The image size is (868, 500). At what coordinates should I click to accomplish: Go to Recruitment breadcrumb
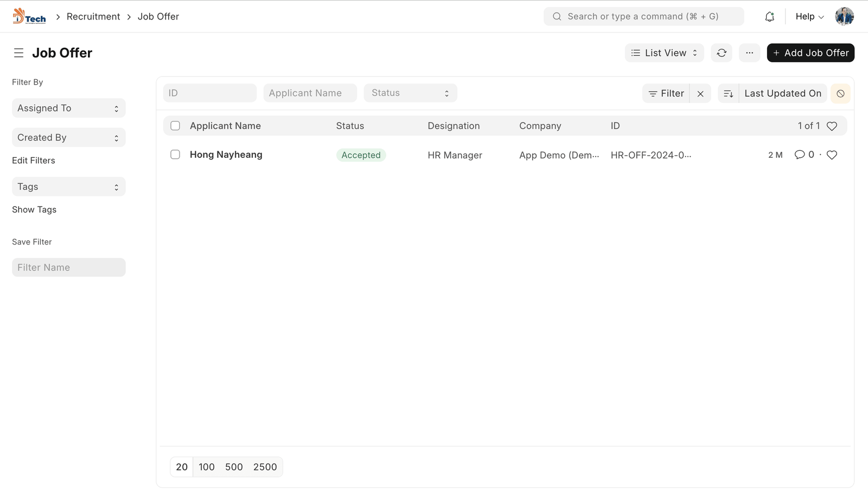pos(93,16)
